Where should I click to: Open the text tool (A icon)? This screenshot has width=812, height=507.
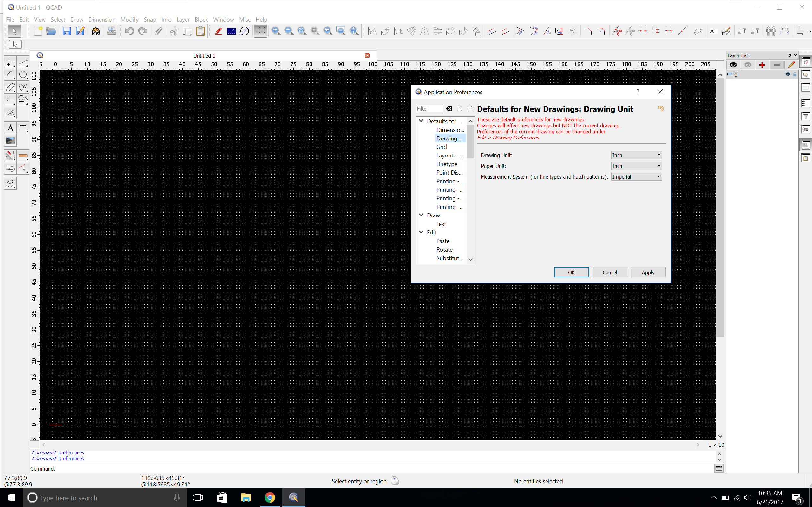point(10,128)
